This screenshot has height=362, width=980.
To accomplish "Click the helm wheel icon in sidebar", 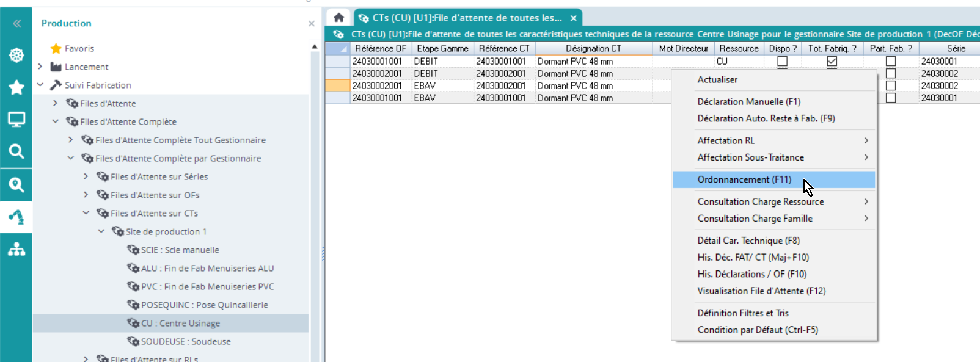I will [x=16, y=55].
